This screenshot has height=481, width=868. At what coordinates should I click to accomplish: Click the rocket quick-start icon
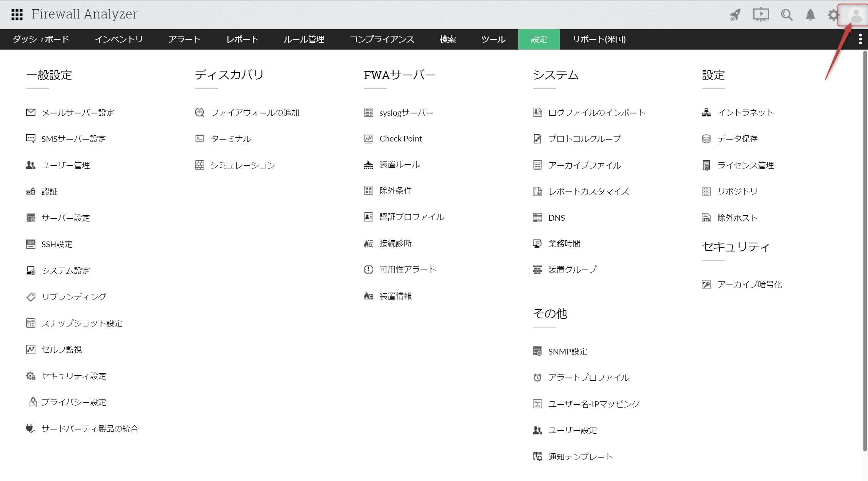point(735,15)
